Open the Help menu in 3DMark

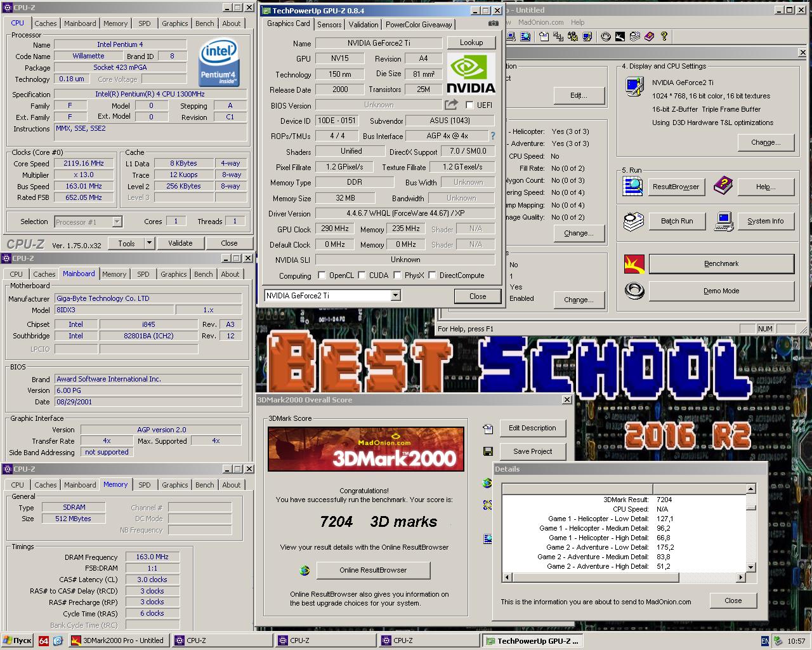[x=577, y=22]
